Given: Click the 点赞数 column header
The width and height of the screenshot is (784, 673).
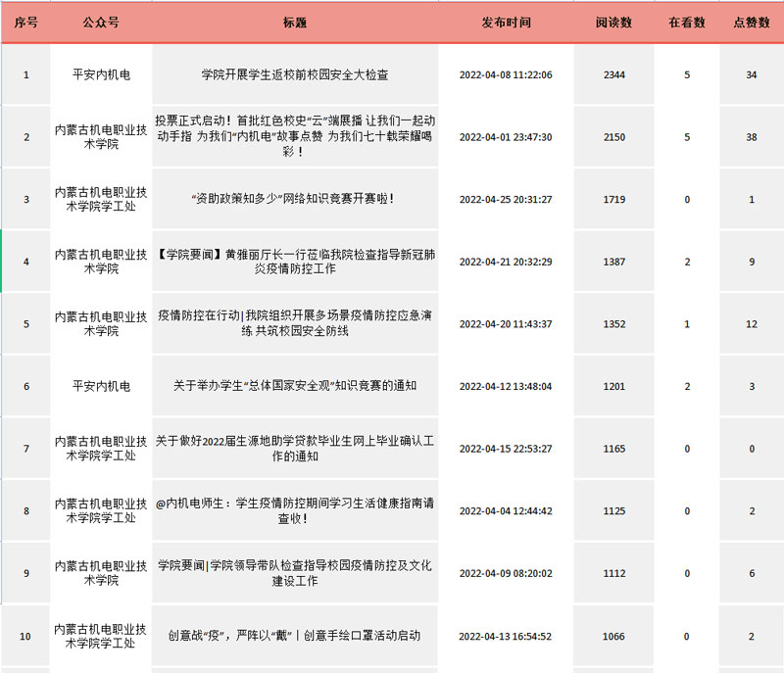Looking at the screenshot, I should pos(752,22).
